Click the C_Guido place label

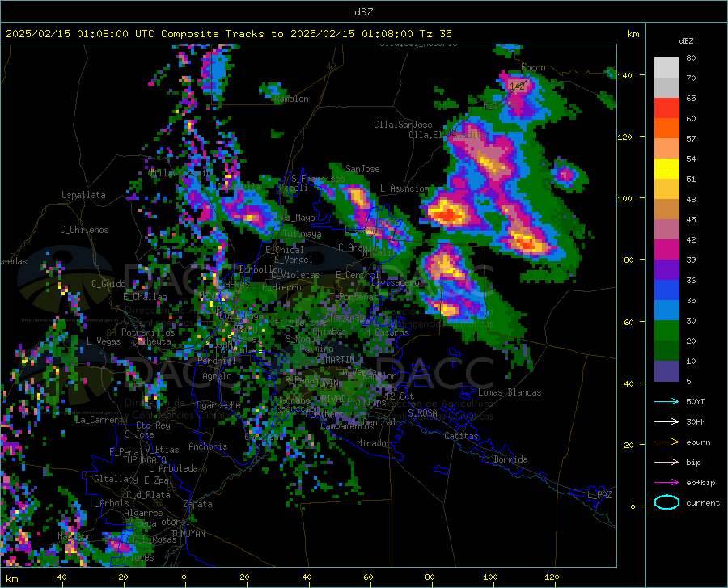coord(108,284)
